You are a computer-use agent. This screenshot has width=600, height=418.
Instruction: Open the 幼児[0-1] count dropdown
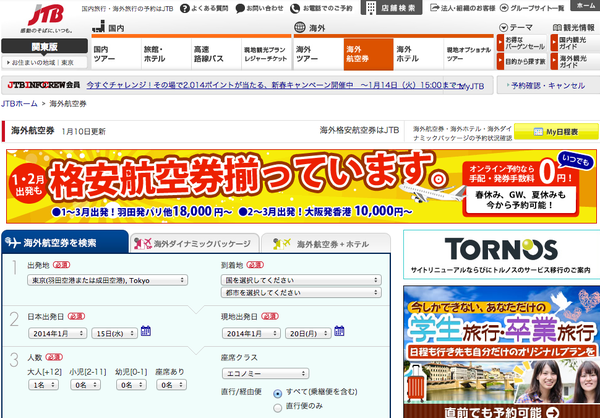click(131, 385)
